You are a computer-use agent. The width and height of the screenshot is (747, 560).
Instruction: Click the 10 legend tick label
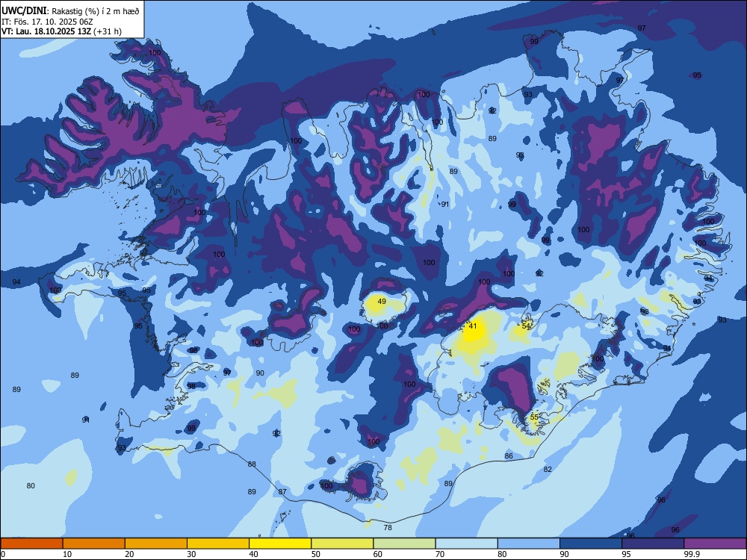(67, 554)
